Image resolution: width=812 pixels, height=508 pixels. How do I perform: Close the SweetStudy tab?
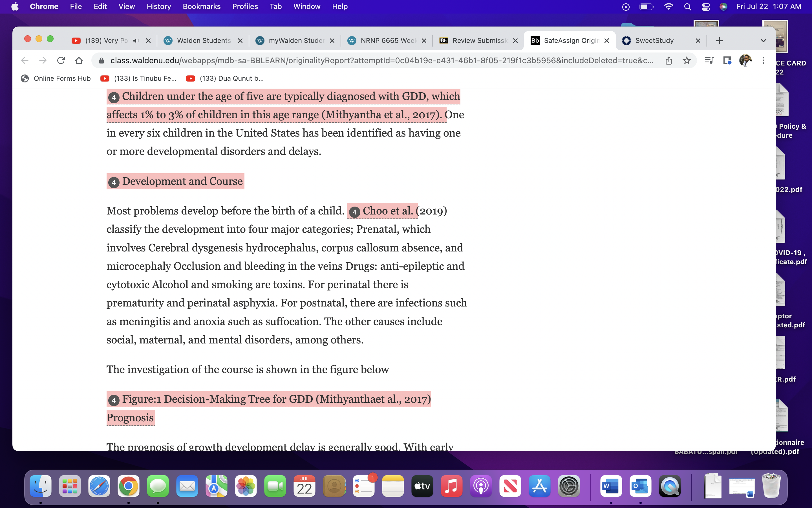(698, 41)
